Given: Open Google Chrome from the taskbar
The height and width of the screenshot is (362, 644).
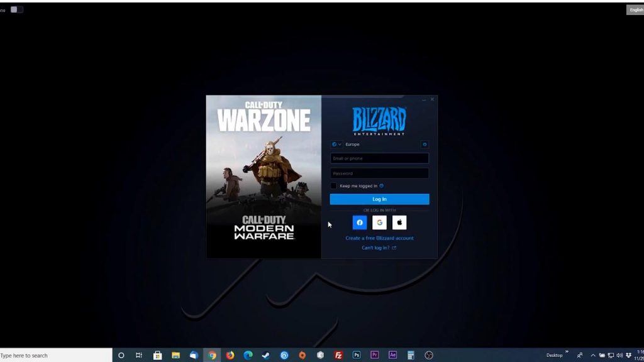Looking at the screenshot, I should (212, 356).
